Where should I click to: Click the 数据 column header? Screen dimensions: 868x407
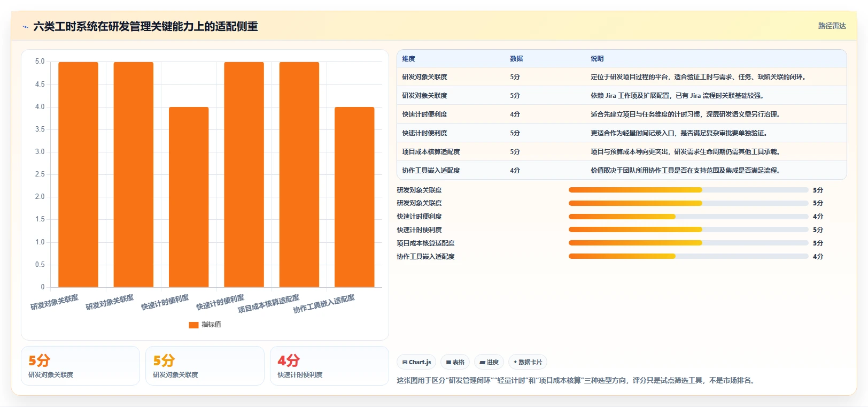(516, 59)
